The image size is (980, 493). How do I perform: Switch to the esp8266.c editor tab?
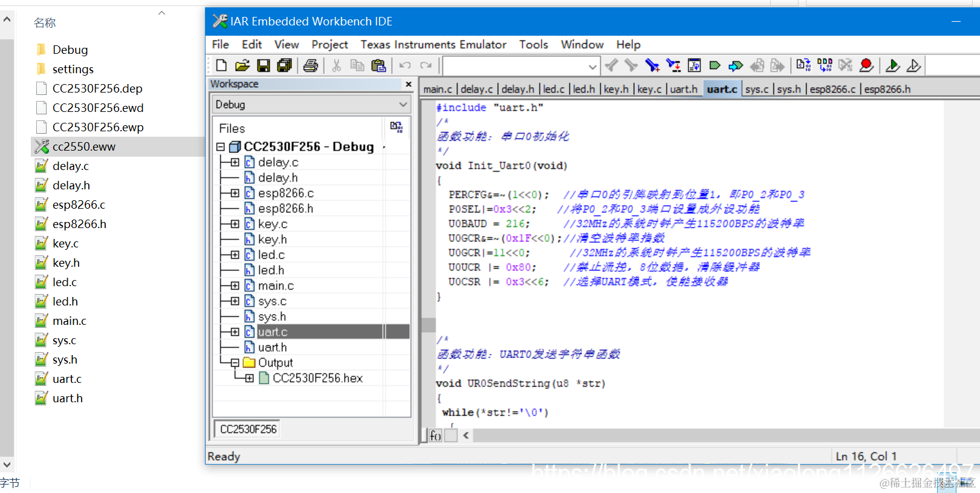832,89
